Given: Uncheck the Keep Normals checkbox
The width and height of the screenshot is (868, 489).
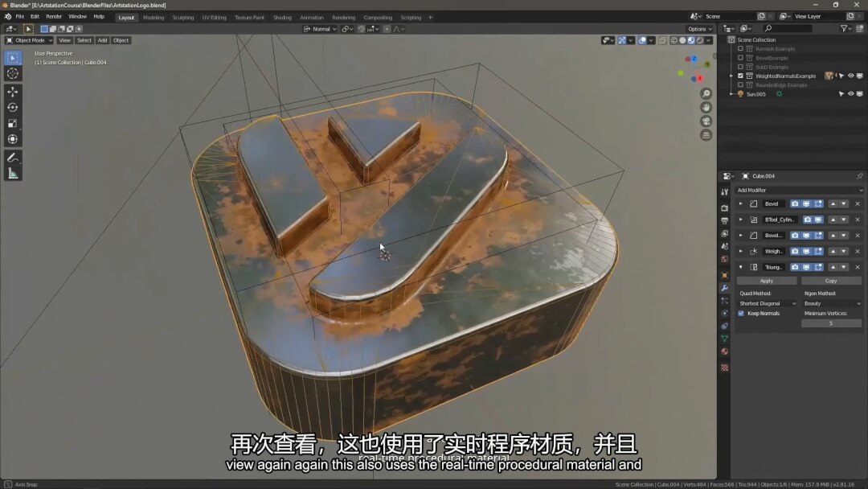Looking at the screenshot, I should (x=741, y=314).
